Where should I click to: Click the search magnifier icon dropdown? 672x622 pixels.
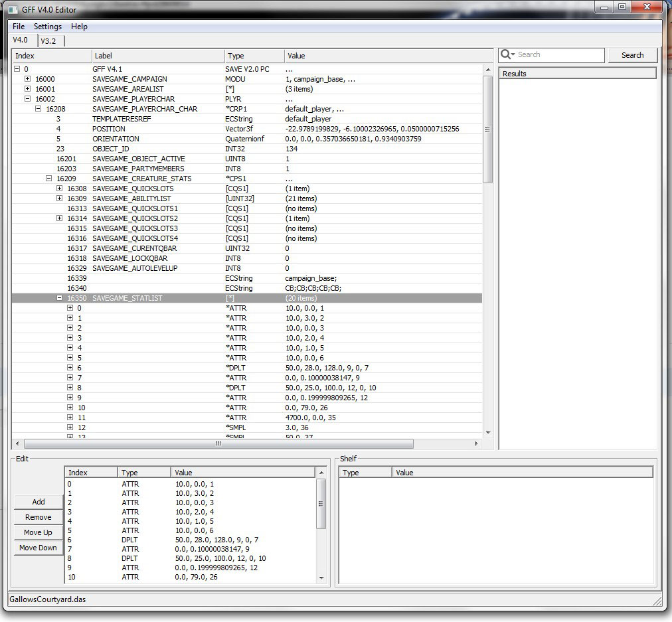click(x=508, y=54)
